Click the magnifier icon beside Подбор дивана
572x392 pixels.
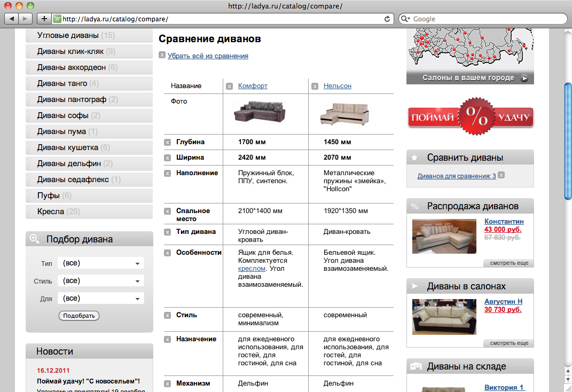35,239
